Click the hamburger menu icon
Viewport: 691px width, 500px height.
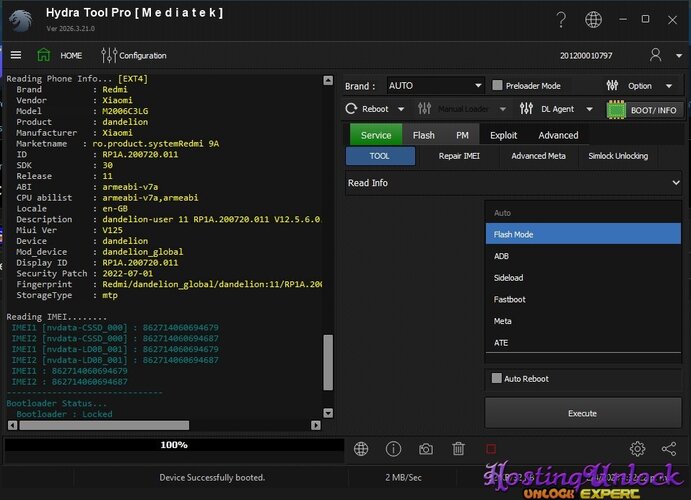[16, 55]
